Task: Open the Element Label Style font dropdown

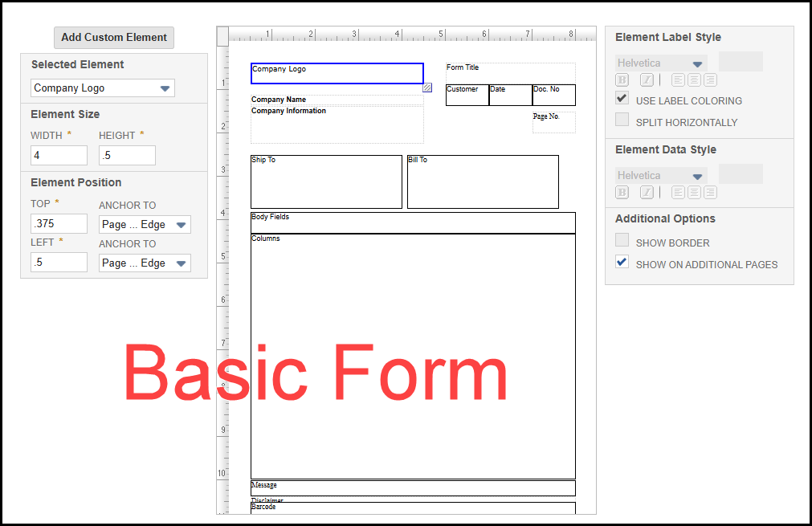Action: coord(661,63)
